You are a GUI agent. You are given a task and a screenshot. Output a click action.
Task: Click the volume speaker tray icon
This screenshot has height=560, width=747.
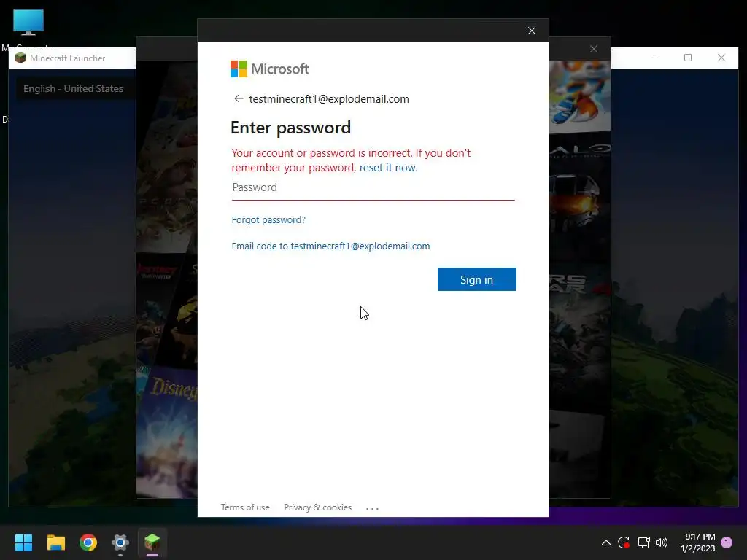click(x=661, y=542)
